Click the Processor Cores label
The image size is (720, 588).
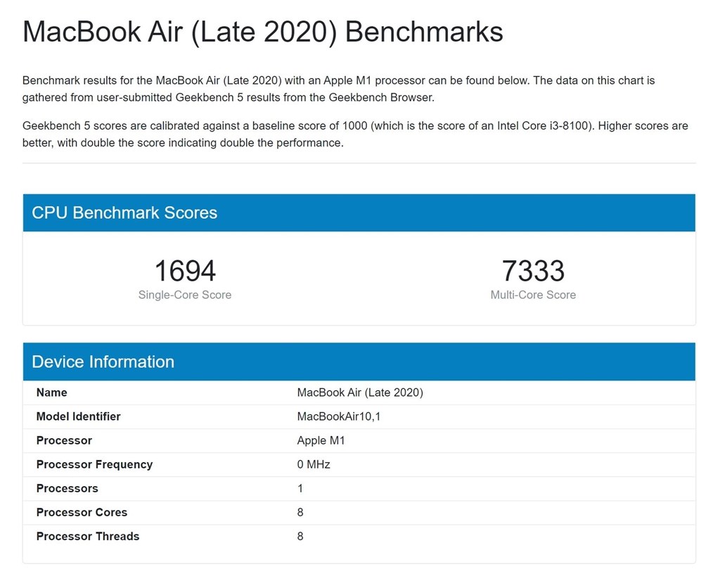pos(82,512)
